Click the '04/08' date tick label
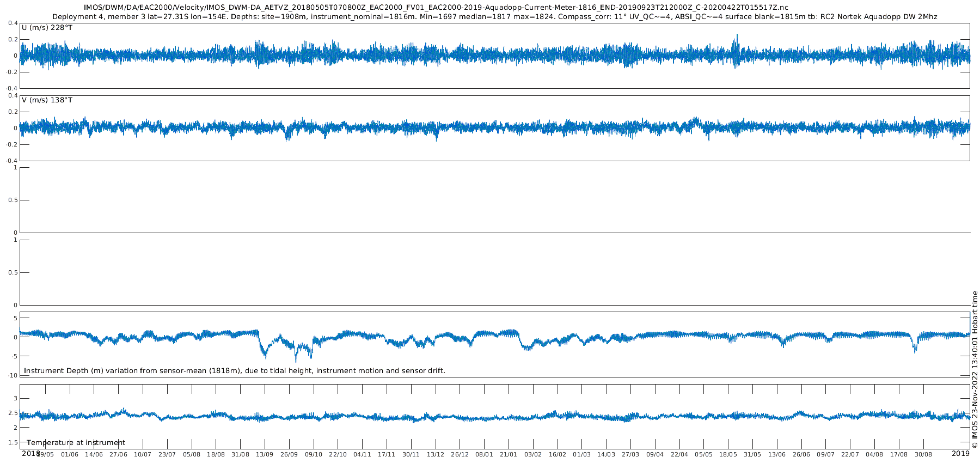Viewport: 980px width, 463px height. (x=874, y=454)
